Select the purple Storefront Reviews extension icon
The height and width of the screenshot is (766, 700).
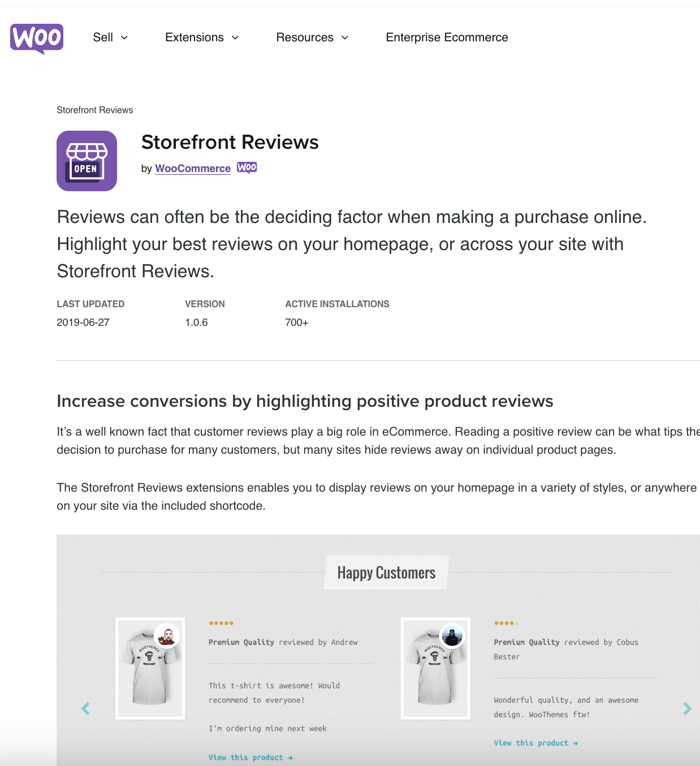coord(86,161)
